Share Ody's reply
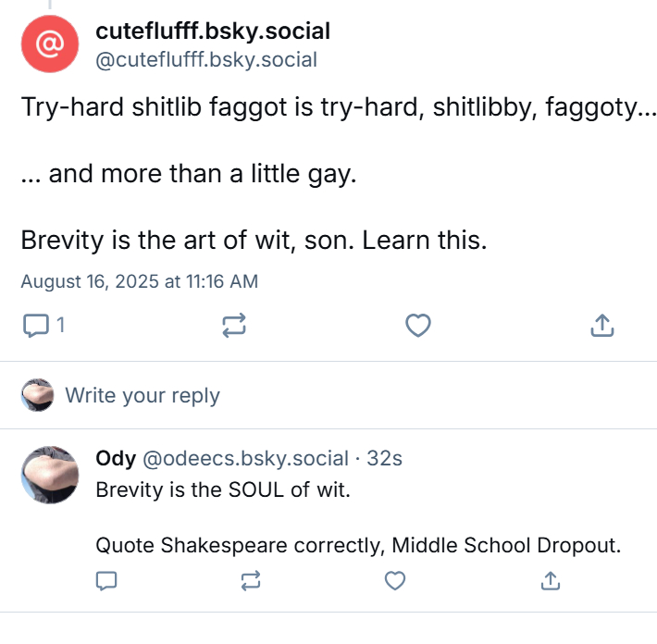The image size is (657, 644). [x=550, y=580]
